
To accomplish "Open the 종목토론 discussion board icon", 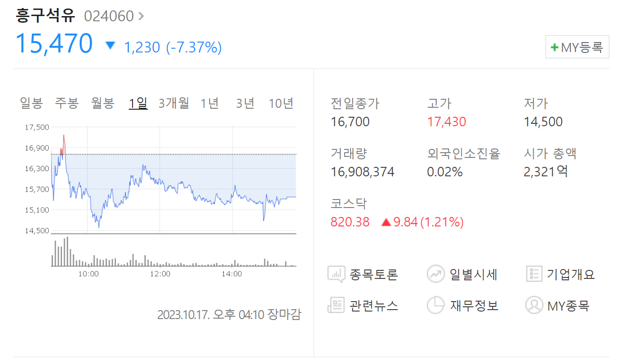I will [336, 274].
